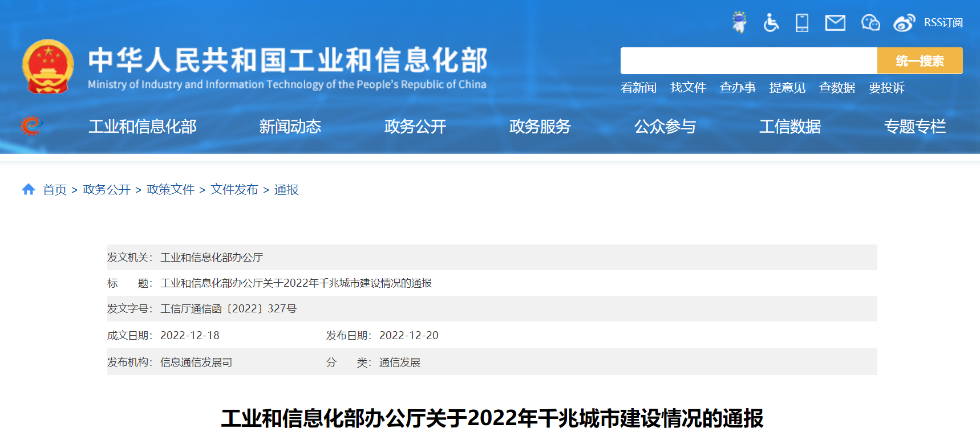Viewport: 980px width, 448px height.
Task: Click the title row text in metadata table
Action: [296, 283]
